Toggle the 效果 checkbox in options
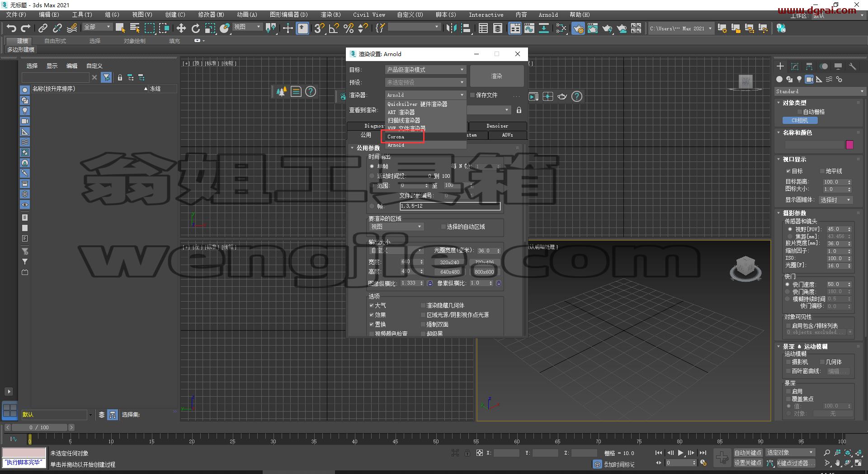868x474 pixels. [x=372, y=315]
